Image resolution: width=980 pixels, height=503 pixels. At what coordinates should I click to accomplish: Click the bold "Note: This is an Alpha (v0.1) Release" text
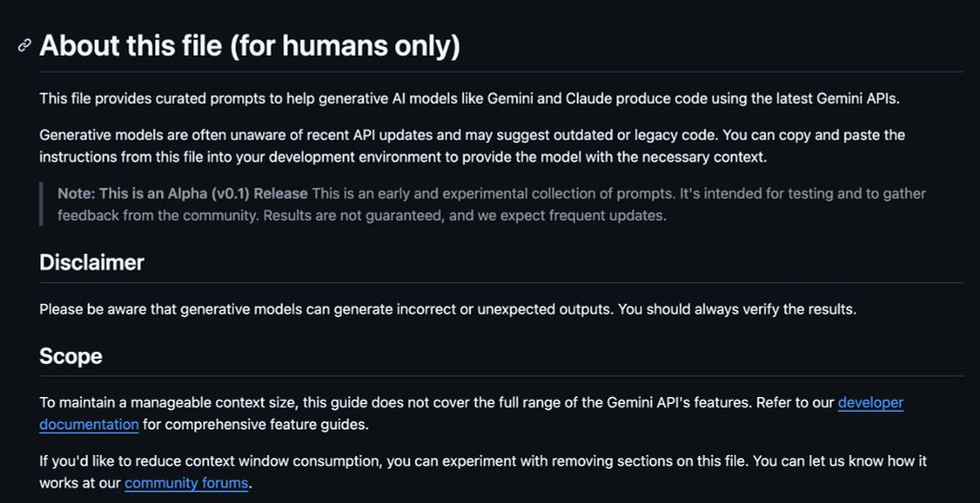point(182,193)
